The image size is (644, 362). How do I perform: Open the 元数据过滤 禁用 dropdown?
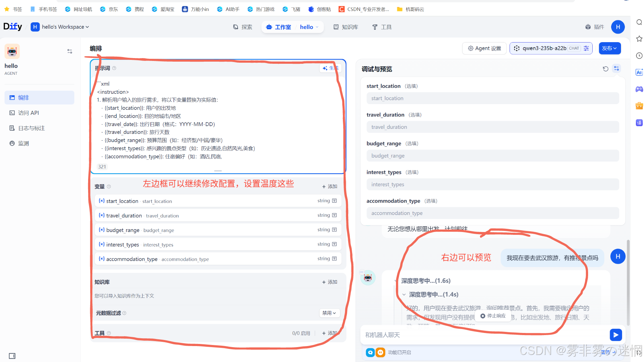(329, 313)
